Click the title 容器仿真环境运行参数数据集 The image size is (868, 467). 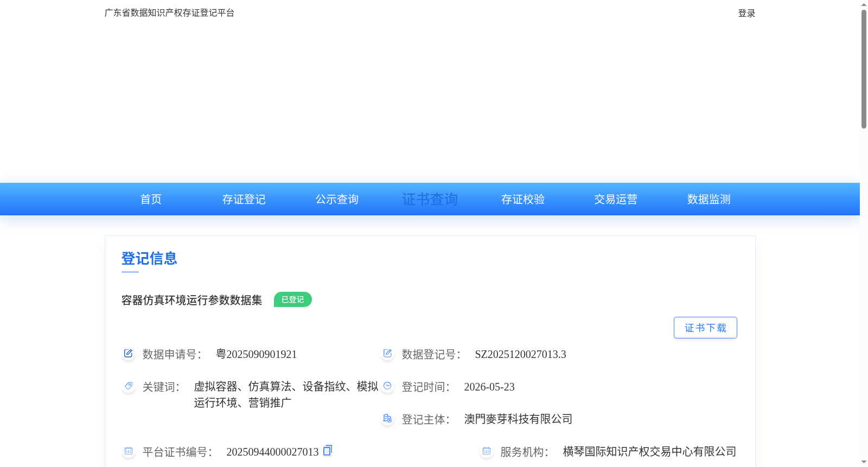(x=192, y=300)
